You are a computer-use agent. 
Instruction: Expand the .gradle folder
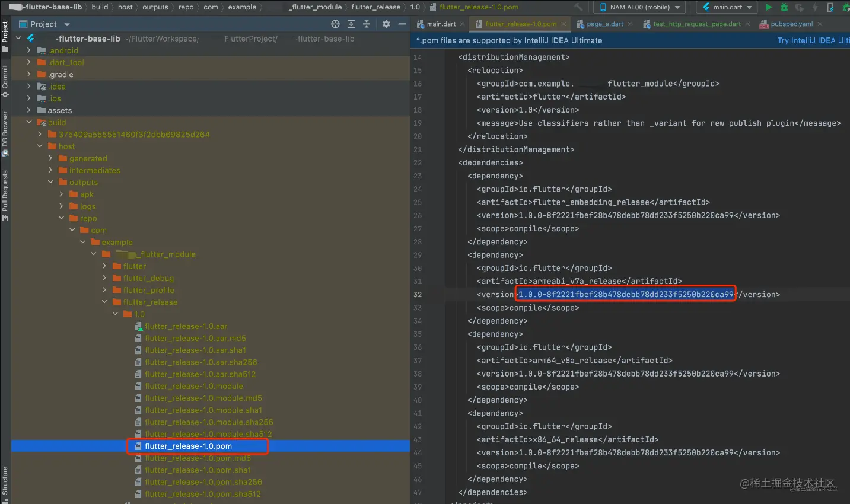[28, 74]
